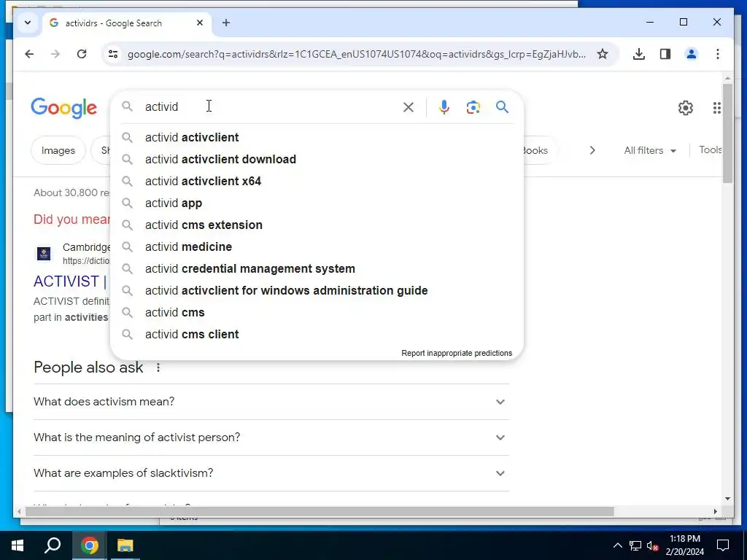747x560 pixels.
Task: Select suggestion 'activid activclient'
Action: (x=317, y=138)
